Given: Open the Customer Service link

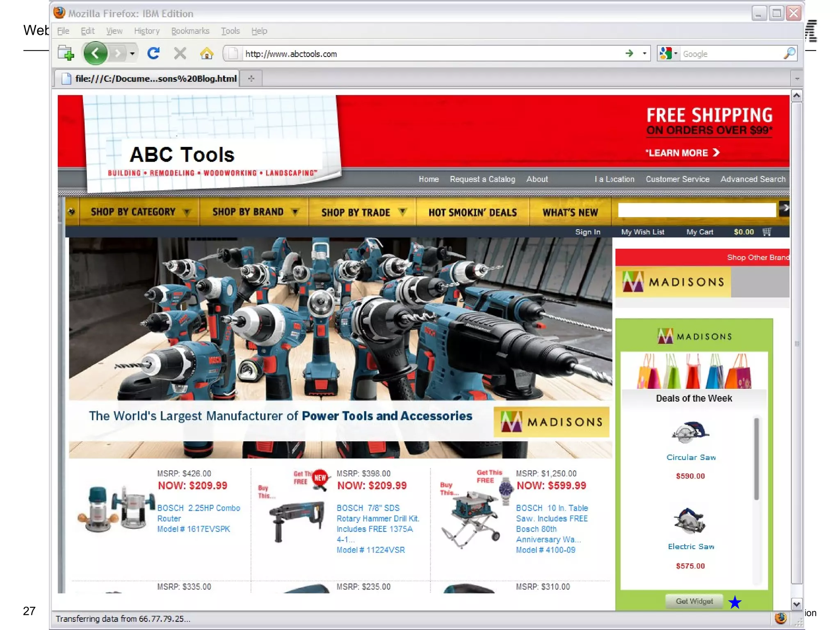Looking at the screenshot, I should [677, 179].
